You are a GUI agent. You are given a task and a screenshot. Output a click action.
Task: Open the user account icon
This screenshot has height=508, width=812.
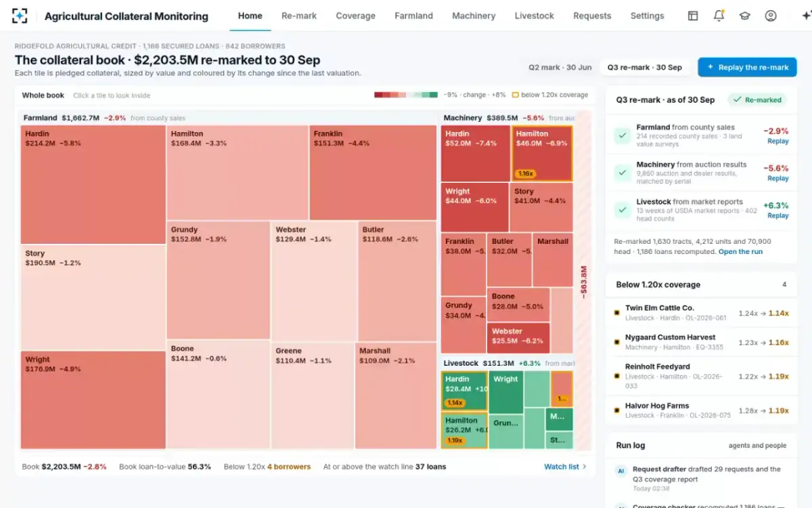[x=770, y=16]
